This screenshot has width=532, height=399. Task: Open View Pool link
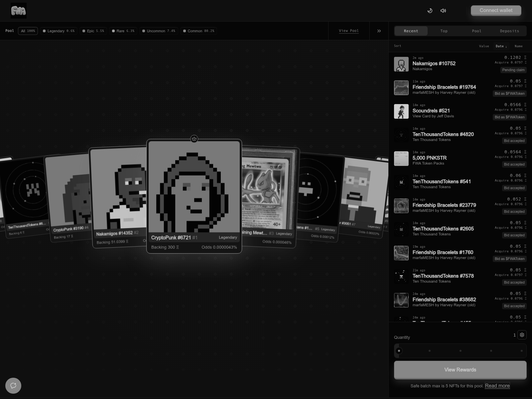[349, 31]
